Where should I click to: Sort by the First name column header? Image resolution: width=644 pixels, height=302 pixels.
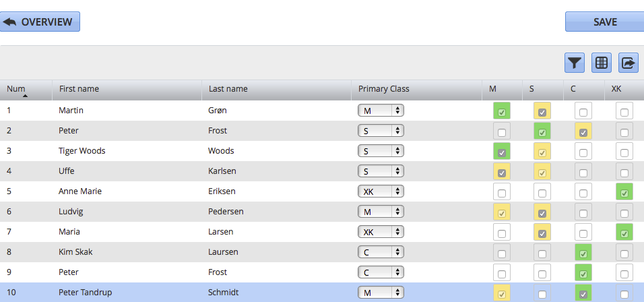(x=79, y=89)
